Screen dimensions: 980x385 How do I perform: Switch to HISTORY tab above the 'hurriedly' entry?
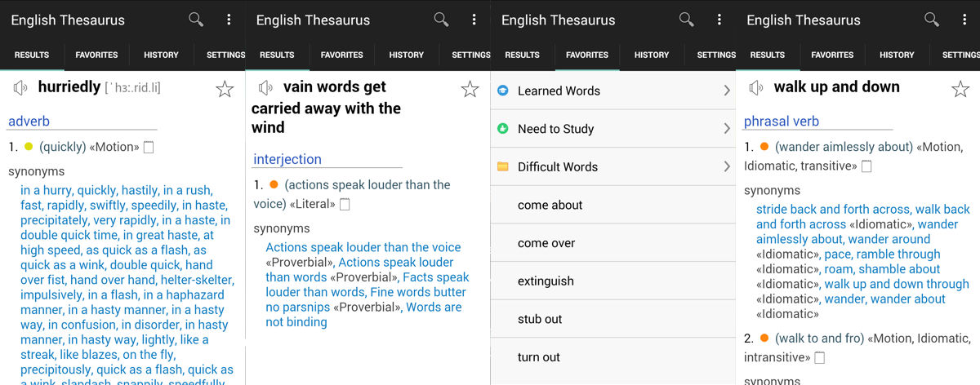(x=161, y=55)
